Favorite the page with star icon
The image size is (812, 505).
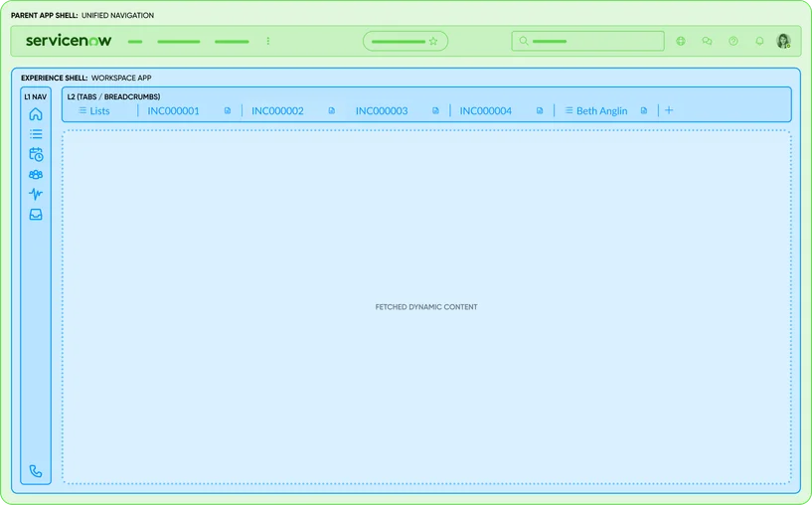pos(433,42)
